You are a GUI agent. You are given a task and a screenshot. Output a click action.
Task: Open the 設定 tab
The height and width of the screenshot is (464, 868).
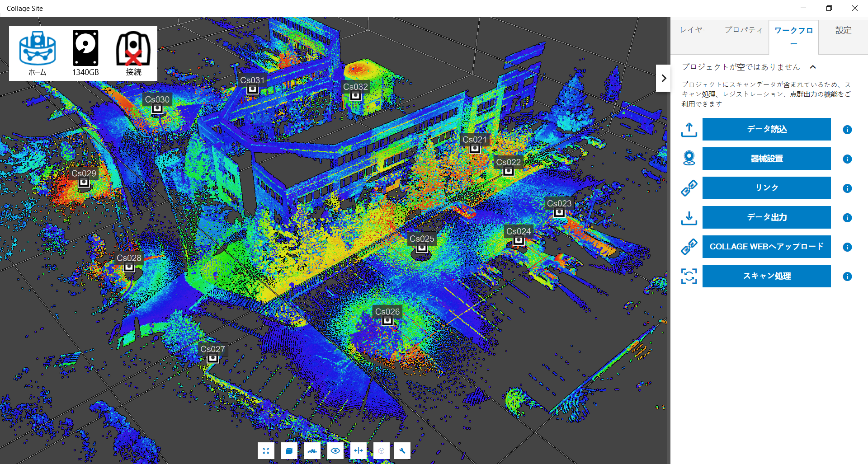click(843, 30)
